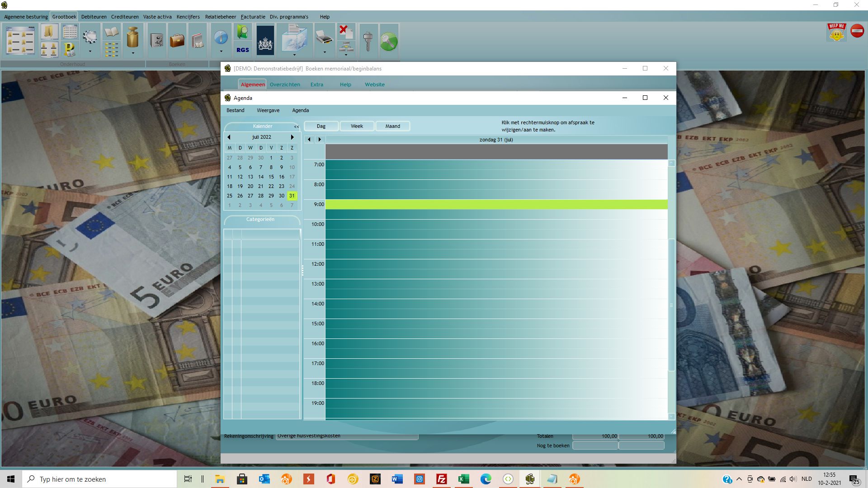Open the large folder-list toolbar icon
This screenshot has height=488, width=868.
(x=20, y=40)
